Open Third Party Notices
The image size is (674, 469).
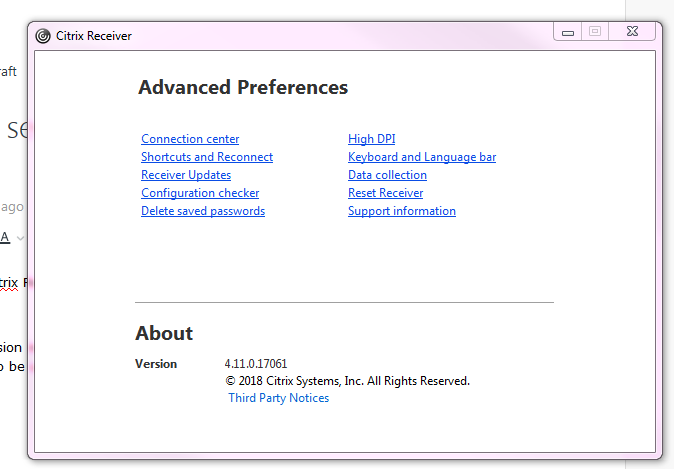click(x=278, y=398)
